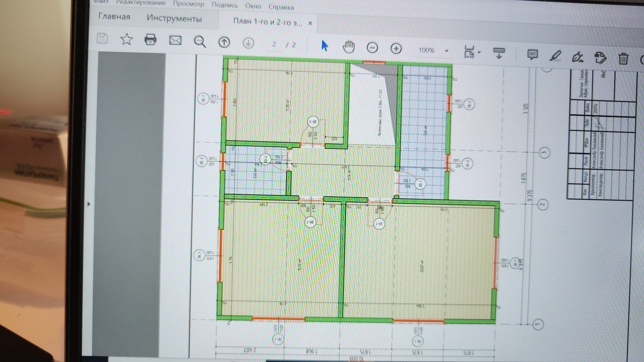This screenshot has height=362, width=644.
Task: Open the Просмотр menu
Action: [x=189, y=4]
